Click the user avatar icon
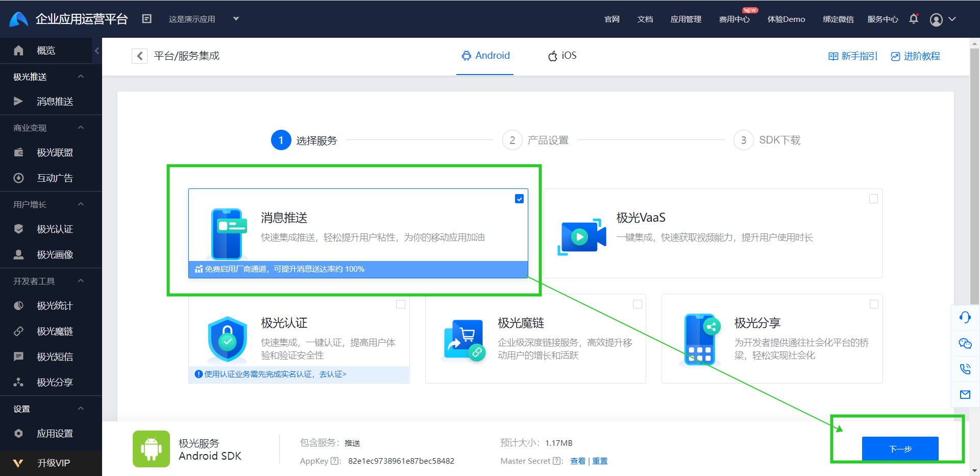This screenshot has height=476, width=980. point(936,19)
